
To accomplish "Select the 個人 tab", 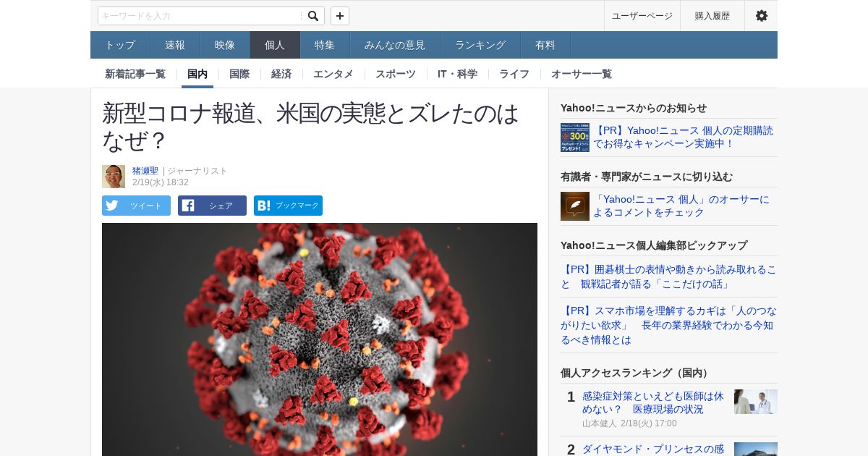I will [x=275, y=45].
